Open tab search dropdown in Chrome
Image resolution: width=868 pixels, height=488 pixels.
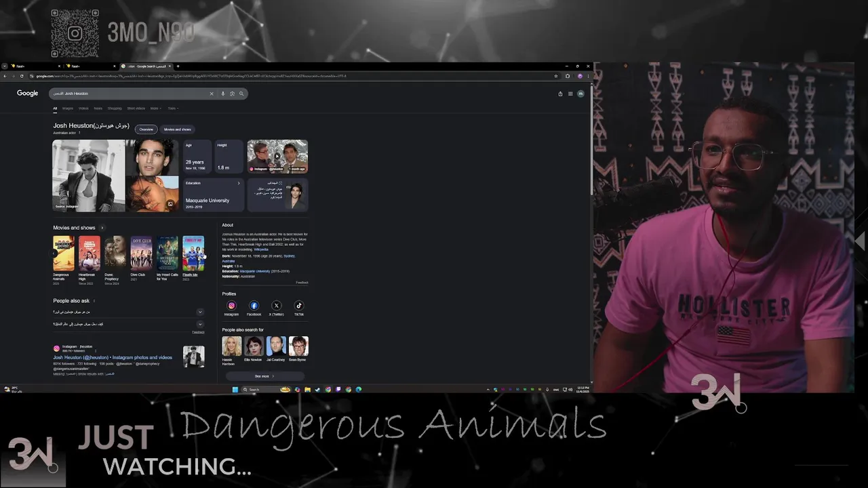(x=5, y=66)
